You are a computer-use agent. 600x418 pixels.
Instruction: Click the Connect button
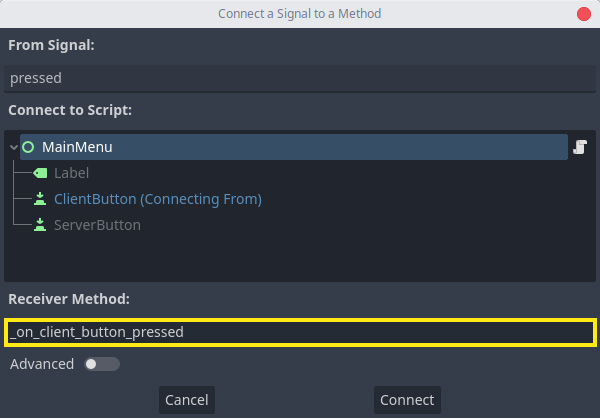[x=407, y=400]
